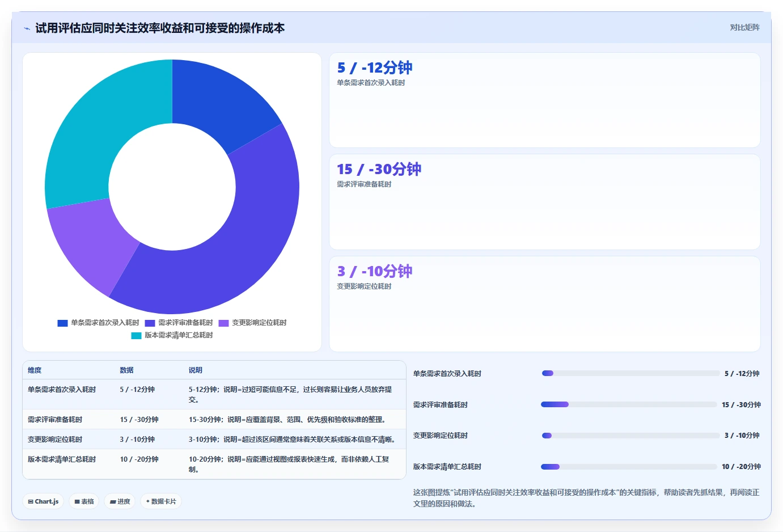Toggle 需求评审准备耗时 legend swatch
Viewport: 783px width, 532px height.
click(150, 323)
